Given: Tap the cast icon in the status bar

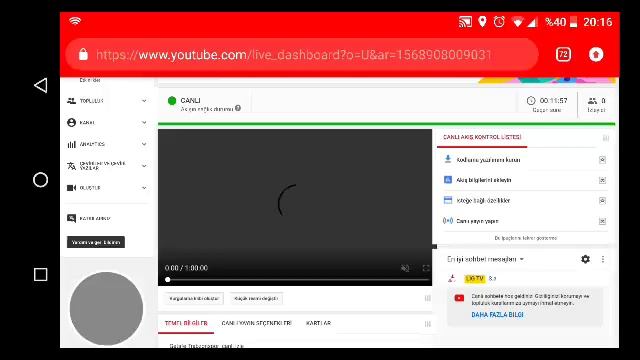Looking at the screenshot, I should click(x=465, y=22).
